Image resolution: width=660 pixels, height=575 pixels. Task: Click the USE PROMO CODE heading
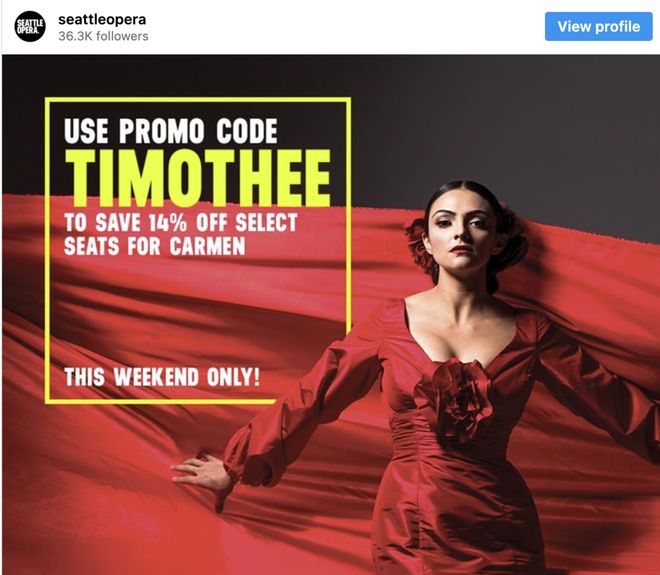pyautogui.click(x=171, y=131)
